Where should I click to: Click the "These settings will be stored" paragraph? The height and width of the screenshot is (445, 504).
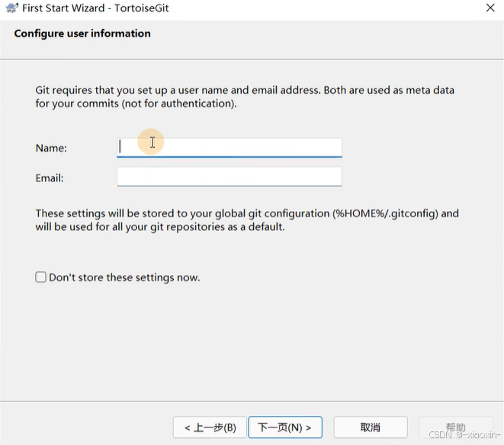[x=247, y=220]
